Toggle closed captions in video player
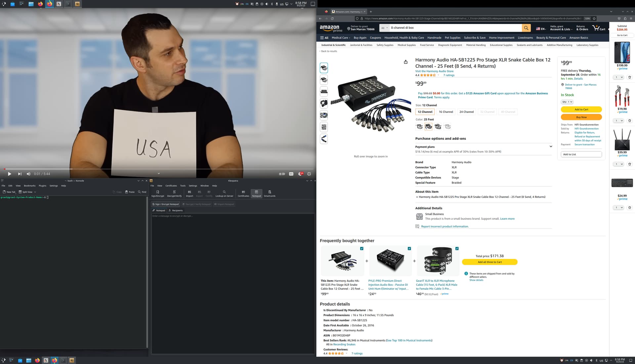 291,174
